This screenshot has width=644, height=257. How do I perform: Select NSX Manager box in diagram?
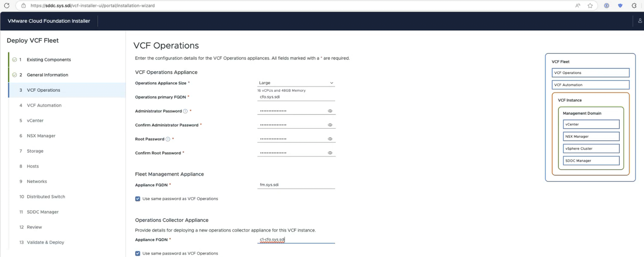591,137
